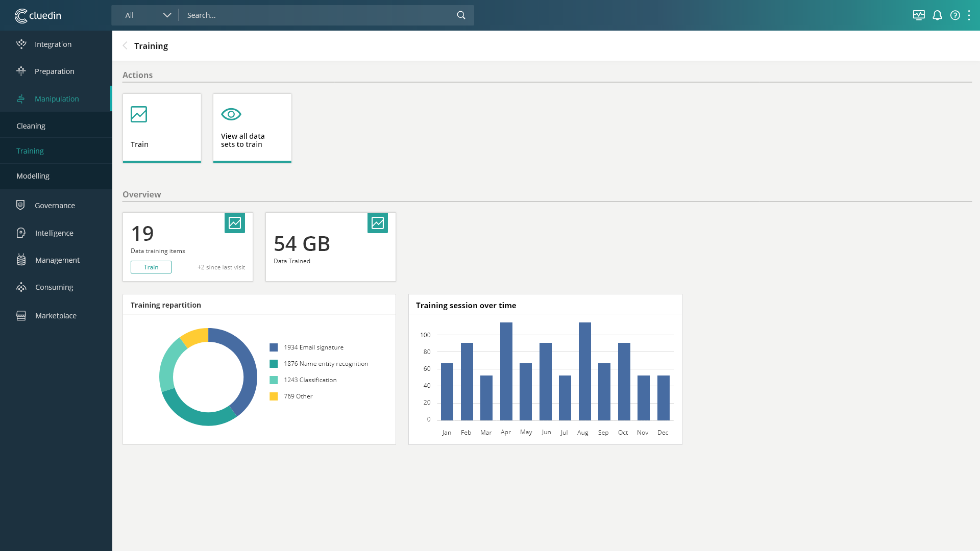Click the Manipulation sidebar icon

(21, 98)
